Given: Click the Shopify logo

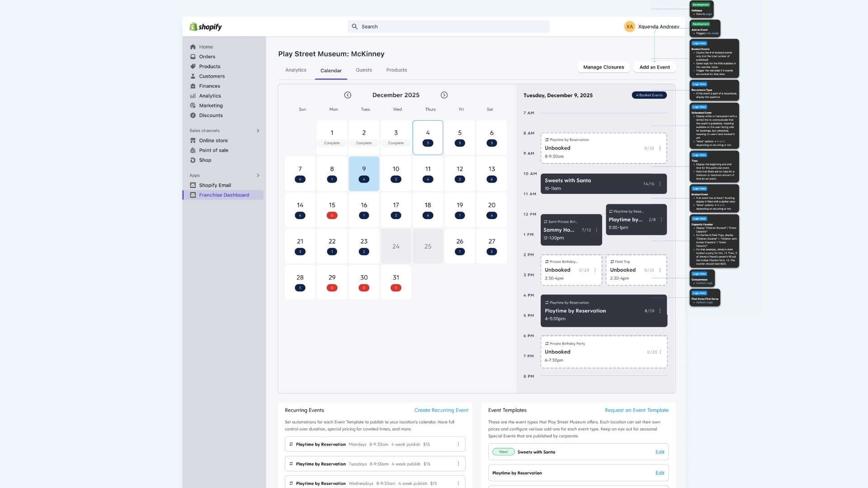Looking at the screenshot, I should coord(206,27).
